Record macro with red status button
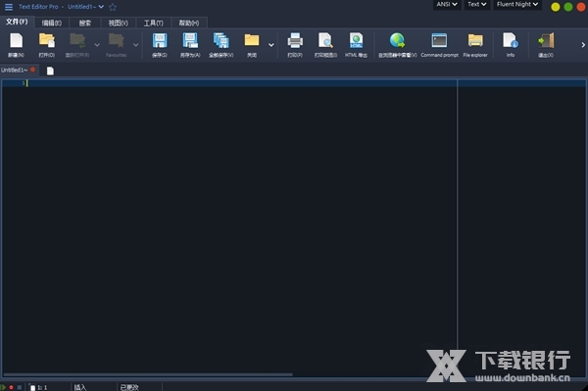Viewport: 588px width, 391px height. coord(11,387)
